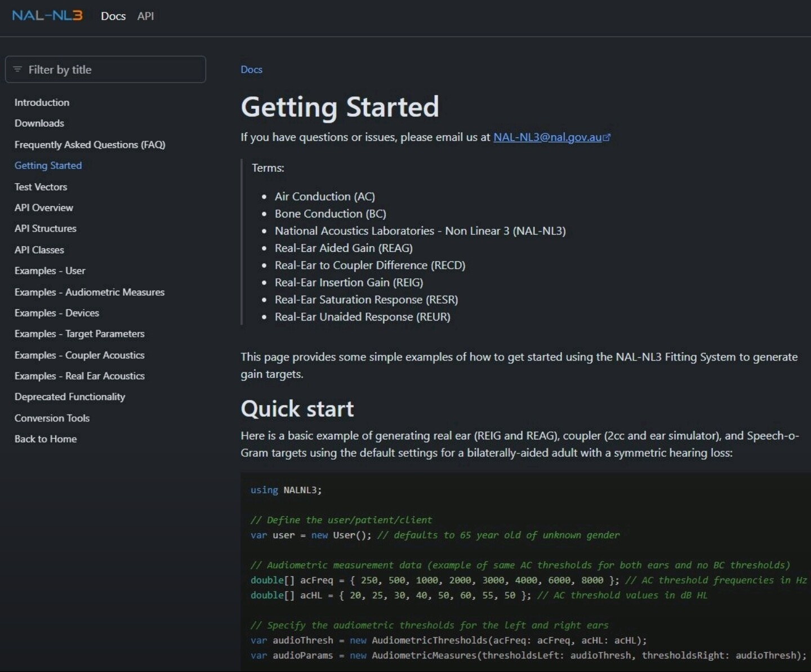Click 'National Acoustics Laboratories - Non Linear 3' item
The height and width of the screenshot is (672, 811).
coord(420,231)
